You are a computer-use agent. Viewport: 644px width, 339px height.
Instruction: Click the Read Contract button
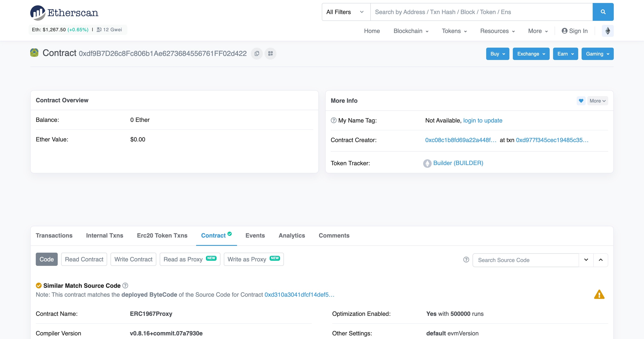(84, 259)
